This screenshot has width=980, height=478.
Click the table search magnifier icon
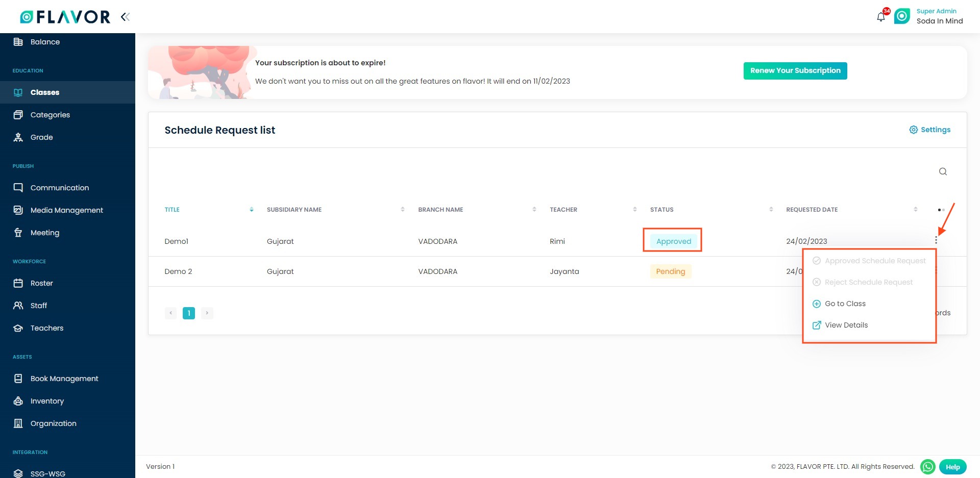coord(943,171)
